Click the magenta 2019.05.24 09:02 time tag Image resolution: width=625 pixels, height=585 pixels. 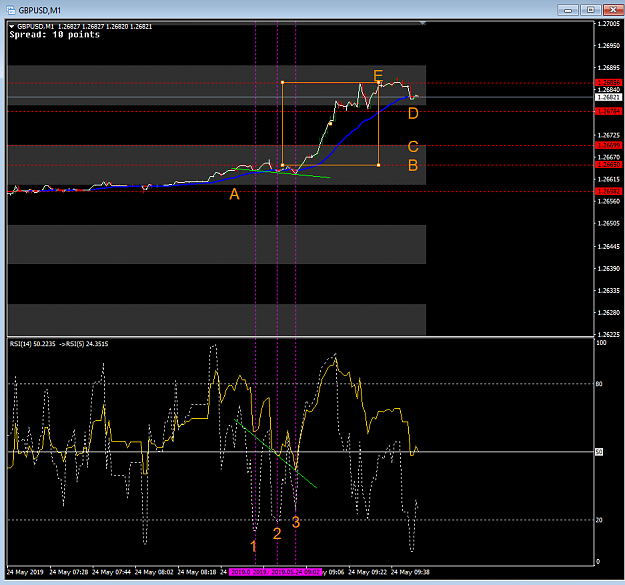295,572
